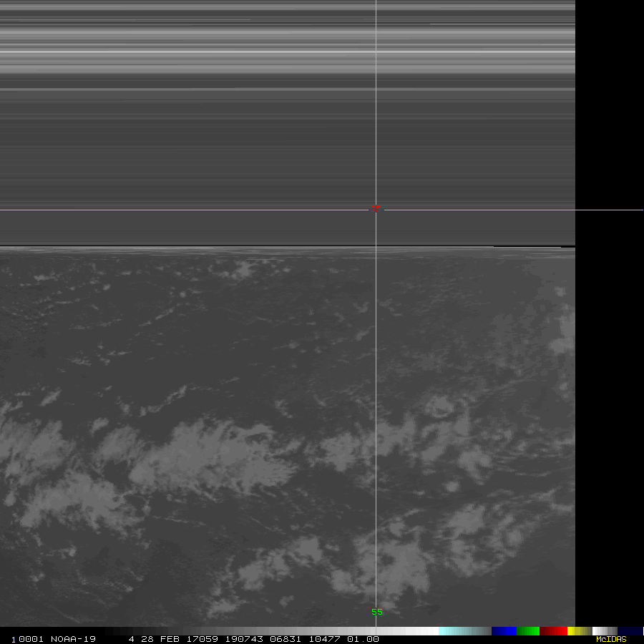644x644 pixels.
Task: Click the red segment of the color bar
Action: point(553,631)
